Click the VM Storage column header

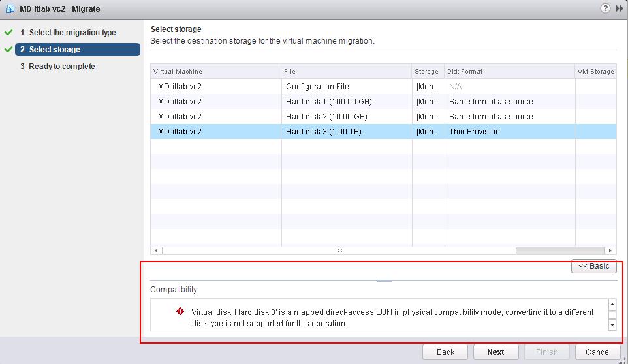(595, 71)
